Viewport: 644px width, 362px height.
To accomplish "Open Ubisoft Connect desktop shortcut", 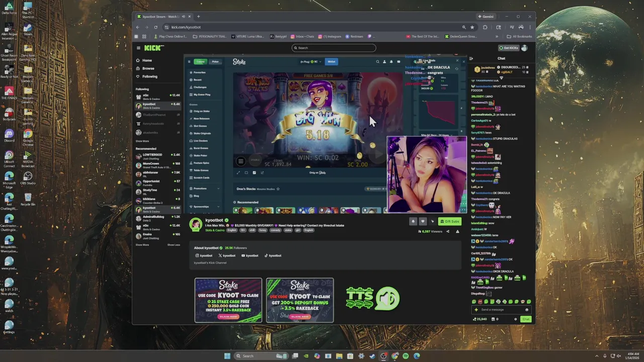I will coord(9,158).
